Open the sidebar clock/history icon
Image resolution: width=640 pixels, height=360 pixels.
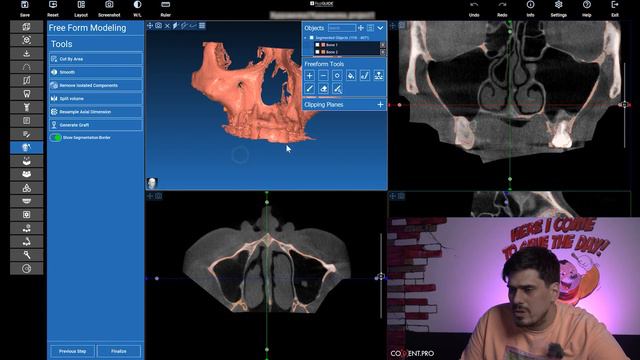tap(27, 269)
